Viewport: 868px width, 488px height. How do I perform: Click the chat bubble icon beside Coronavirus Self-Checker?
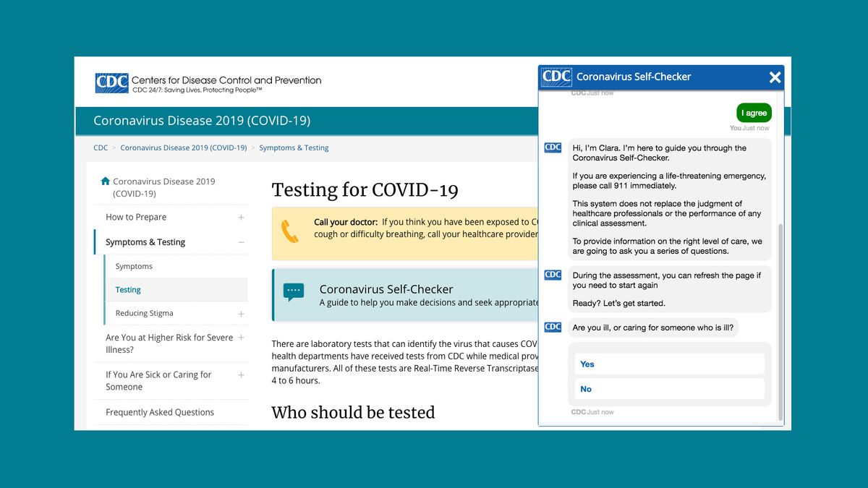pyautogui.click(x=293, y=291)
